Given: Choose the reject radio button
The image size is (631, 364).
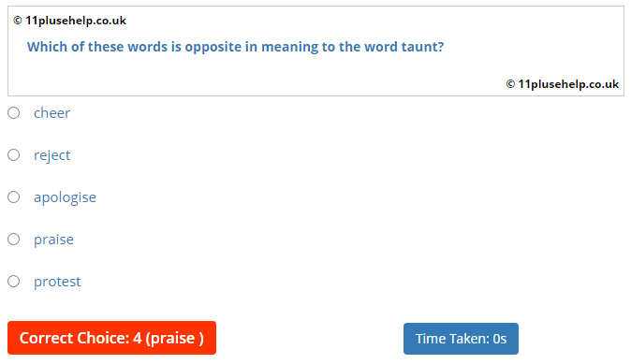Looking at the screenshot, I should tap(14, 154).
